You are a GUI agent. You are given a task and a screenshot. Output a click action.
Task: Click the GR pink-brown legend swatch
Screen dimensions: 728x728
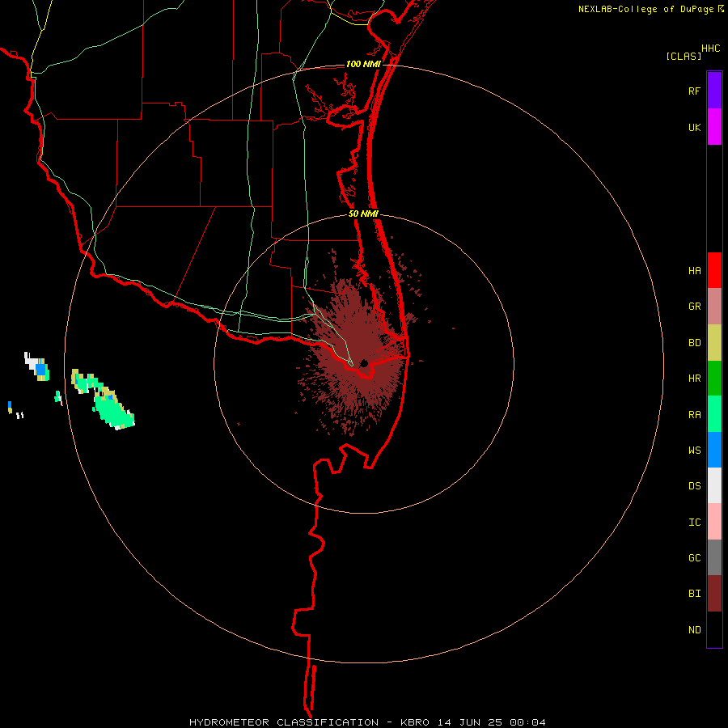pos(714,307)
